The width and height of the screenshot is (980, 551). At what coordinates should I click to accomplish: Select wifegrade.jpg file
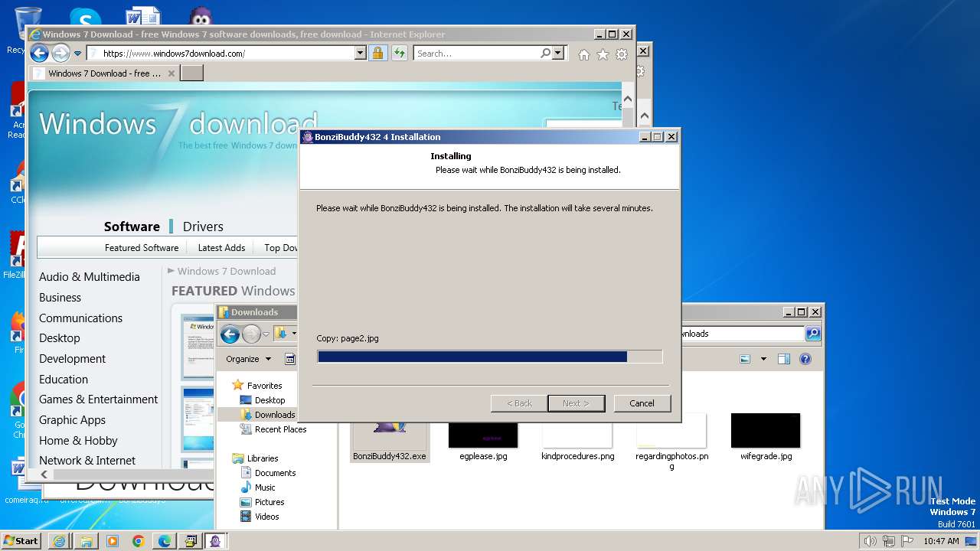(x=766, y=437)
